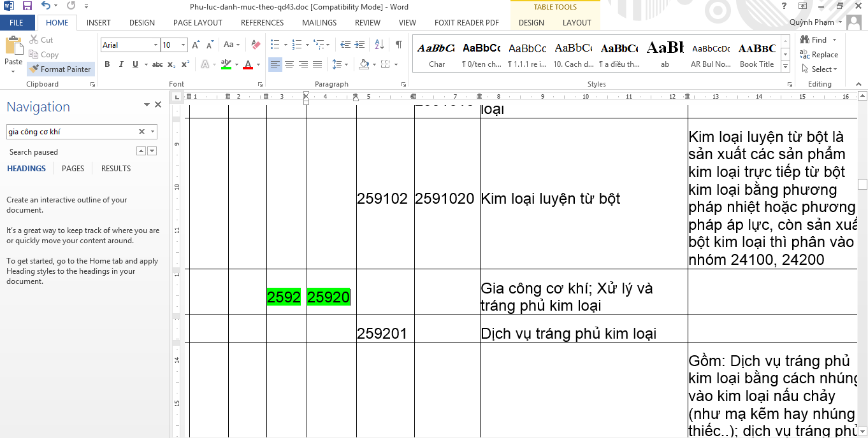Increase the paragraph indent
868x438 pixels.
[x=361, y=45]
